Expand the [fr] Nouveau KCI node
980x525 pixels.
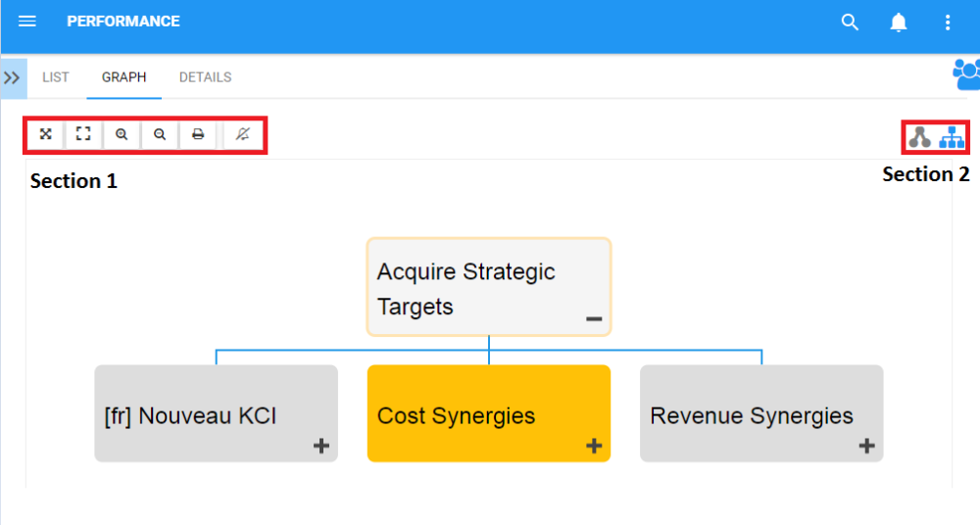point(320,447)
